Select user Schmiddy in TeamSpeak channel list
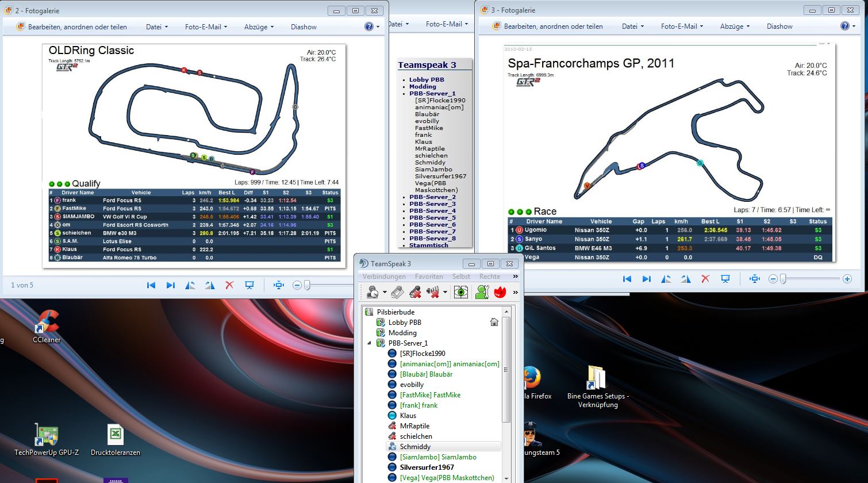 click(x=415, y=447)
